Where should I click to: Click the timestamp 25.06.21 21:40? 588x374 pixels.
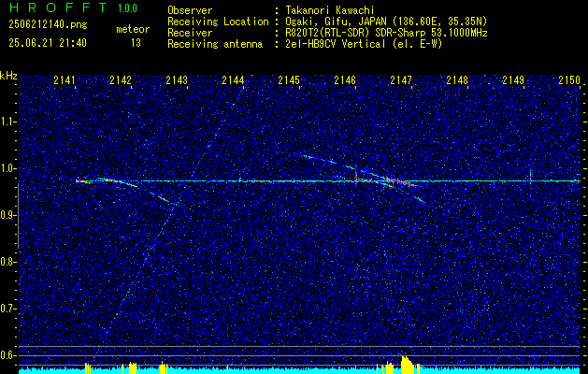48,43
